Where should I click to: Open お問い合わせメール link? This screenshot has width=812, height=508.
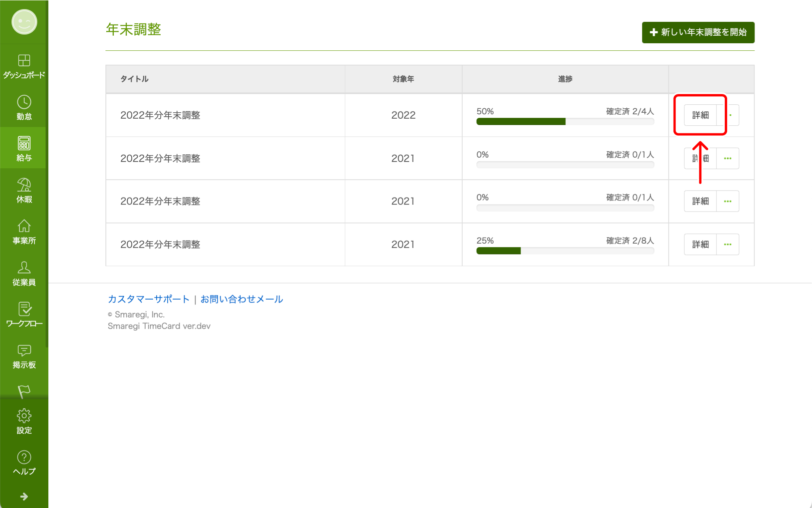241,299
